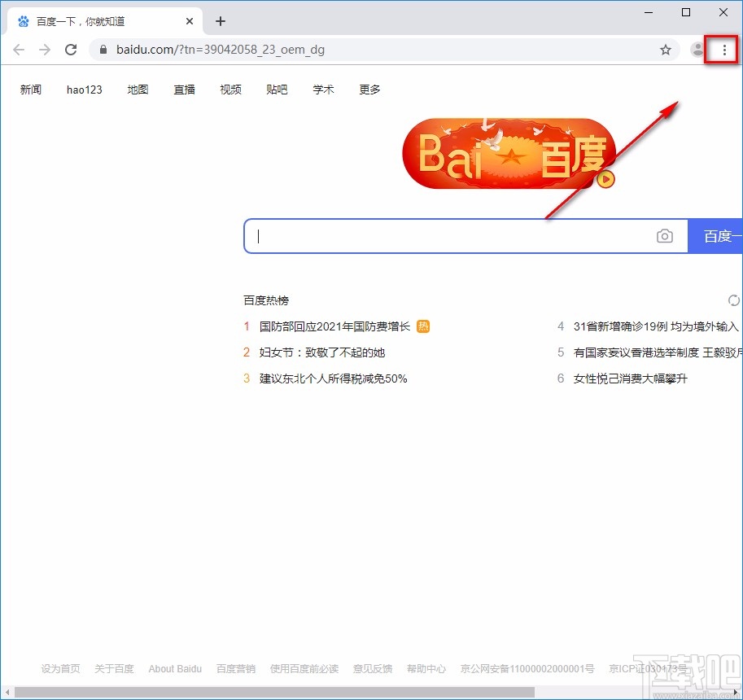743x700 pixels.
Task: Open hao123 from the navigation bar
Action: (x=84, y=90)
